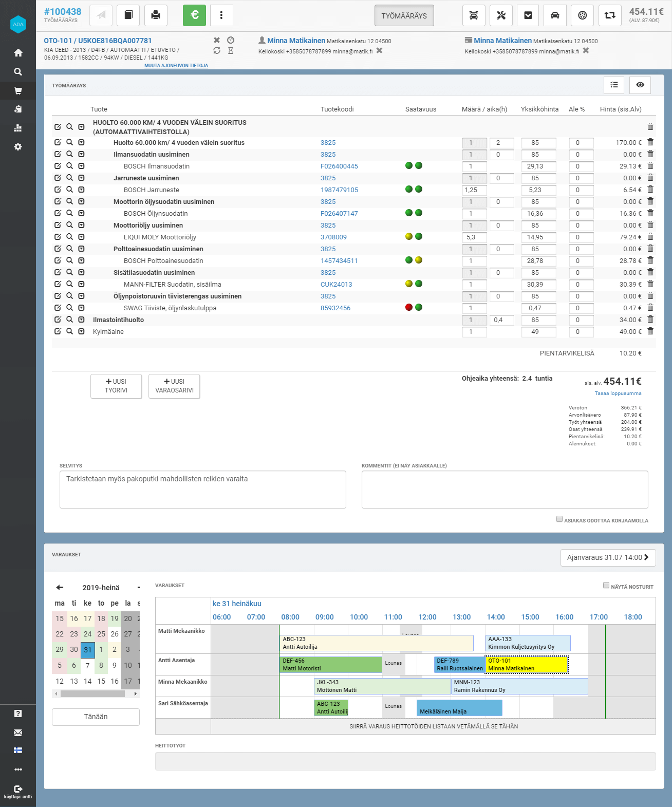Open product code CUK24013 link
The height and width of the screenshot is (807, 672).
pyautogui.click(x=337, y=285)
